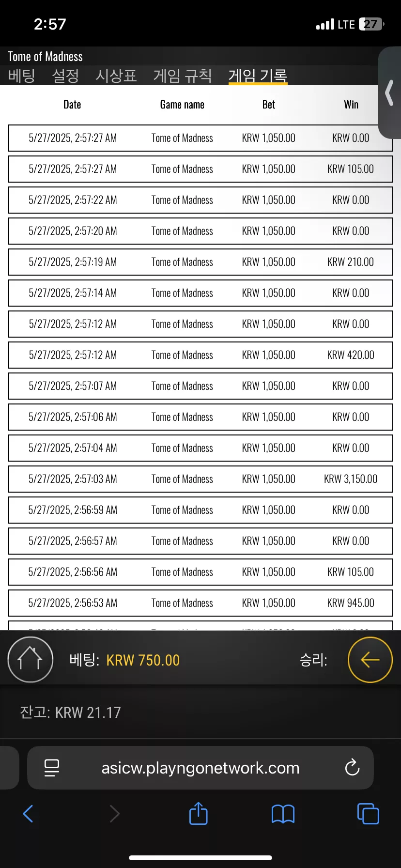The width and height of the screenshot is (401, 868).
Task: Collapse the side panel chevron handle
Action: [x=389, y=93]
